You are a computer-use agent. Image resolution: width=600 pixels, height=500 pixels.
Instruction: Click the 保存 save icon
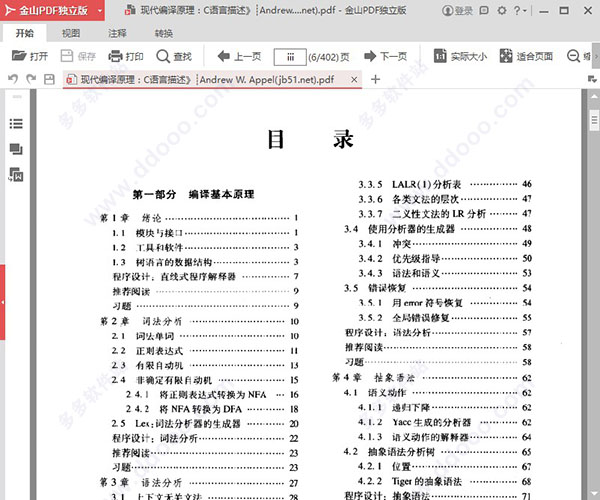click(67, 56)
